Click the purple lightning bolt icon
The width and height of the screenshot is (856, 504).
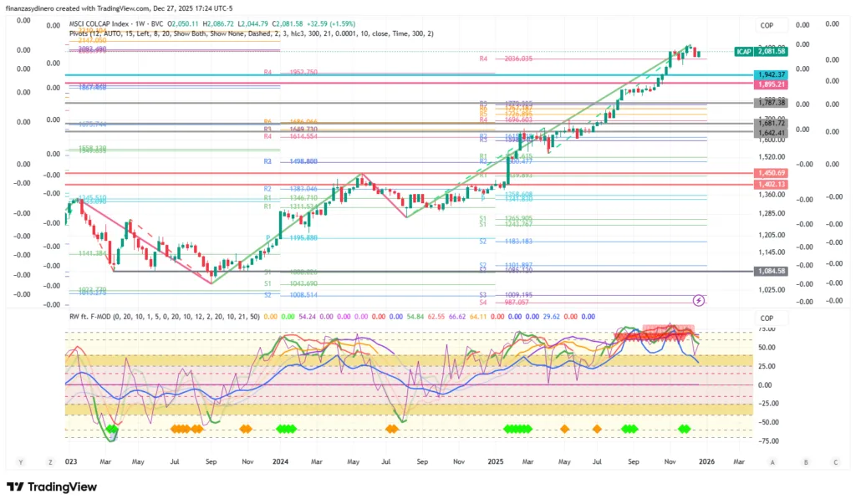click(699, 299)
